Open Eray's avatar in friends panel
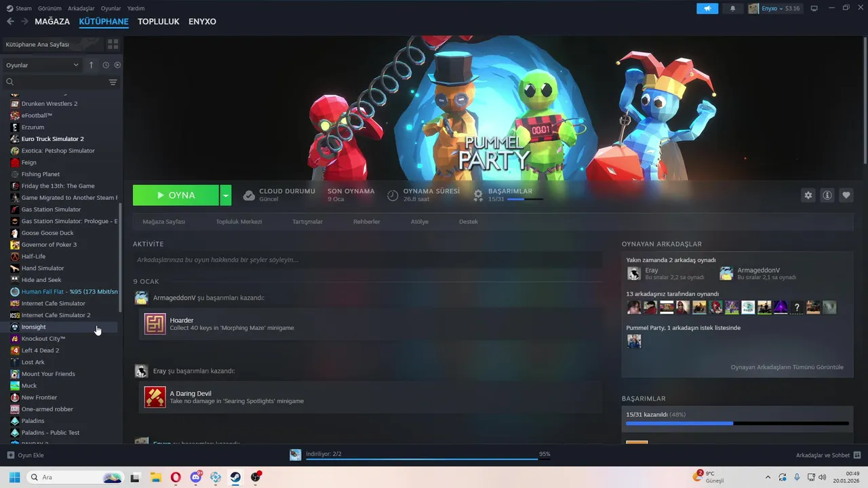The image size is (868, 488). pyautogui.click(x=633, y=273)
